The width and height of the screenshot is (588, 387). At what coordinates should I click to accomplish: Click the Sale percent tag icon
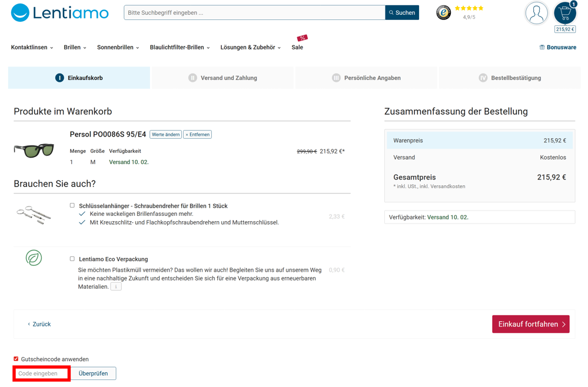point(303,38)
